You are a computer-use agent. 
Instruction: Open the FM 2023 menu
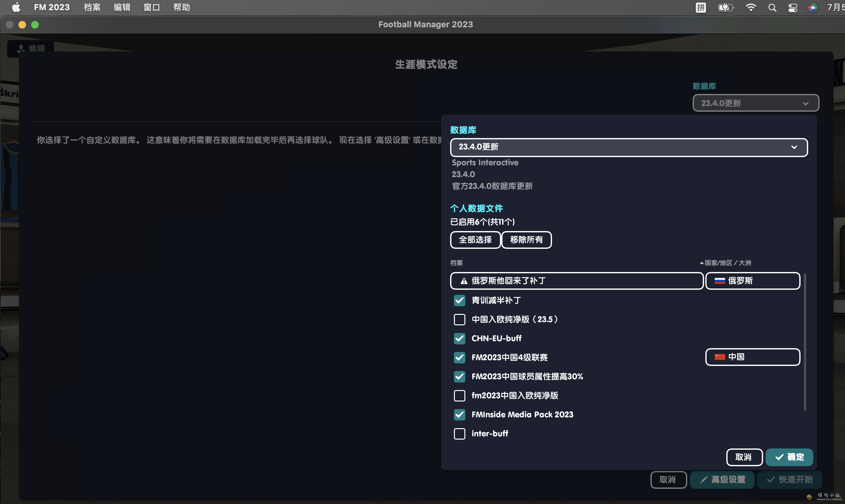[x=52, y=7]
